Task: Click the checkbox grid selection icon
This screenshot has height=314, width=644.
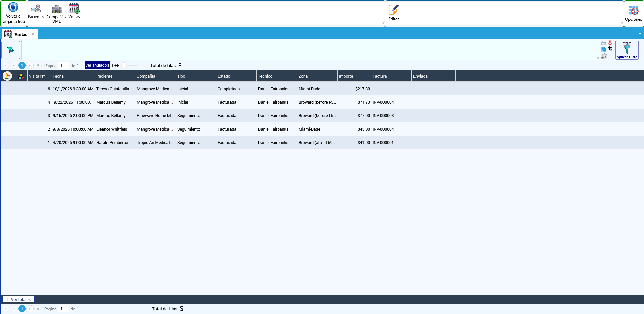Action: [610, 48]
